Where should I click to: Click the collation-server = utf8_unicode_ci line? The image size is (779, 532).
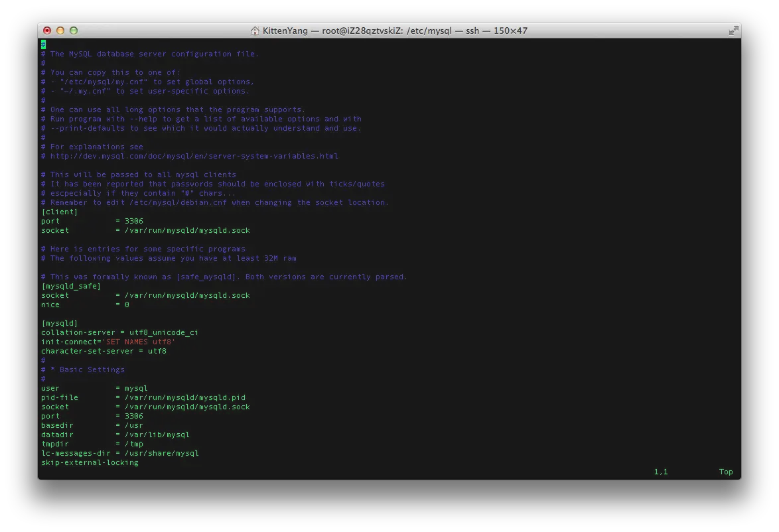pyautogui.click(x=119, y=333)
